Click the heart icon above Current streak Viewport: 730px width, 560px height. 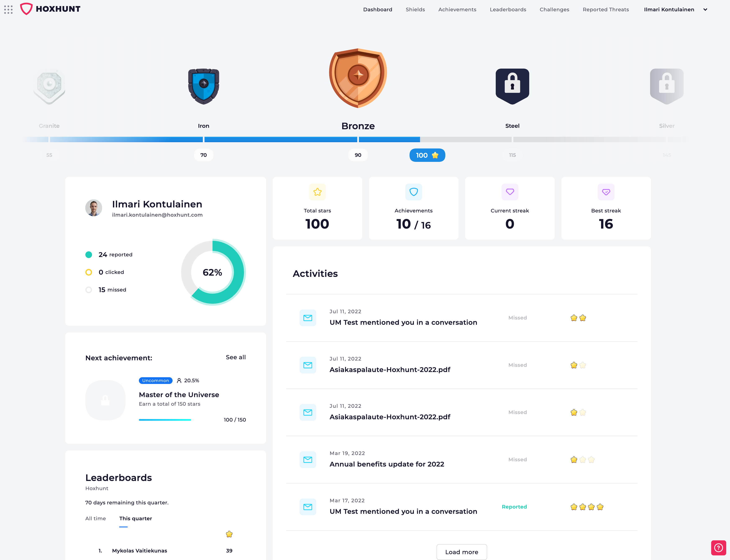pos(510,192)
